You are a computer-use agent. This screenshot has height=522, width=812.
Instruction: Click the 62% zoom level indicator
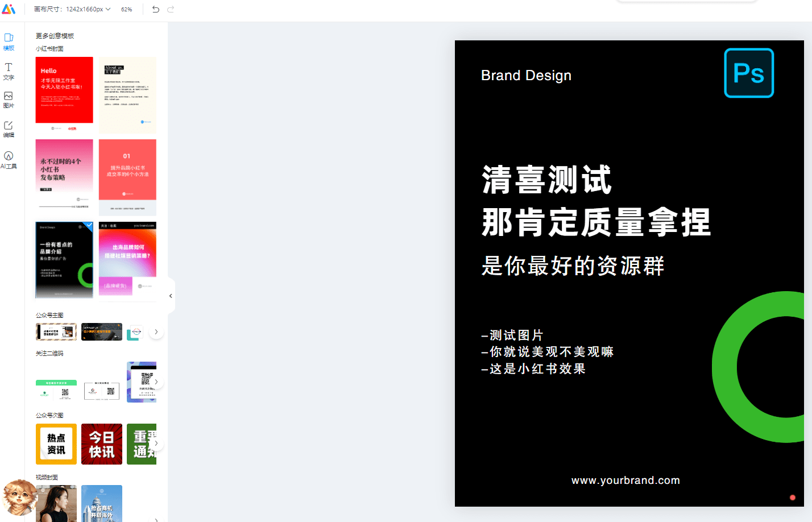[126, 9]
